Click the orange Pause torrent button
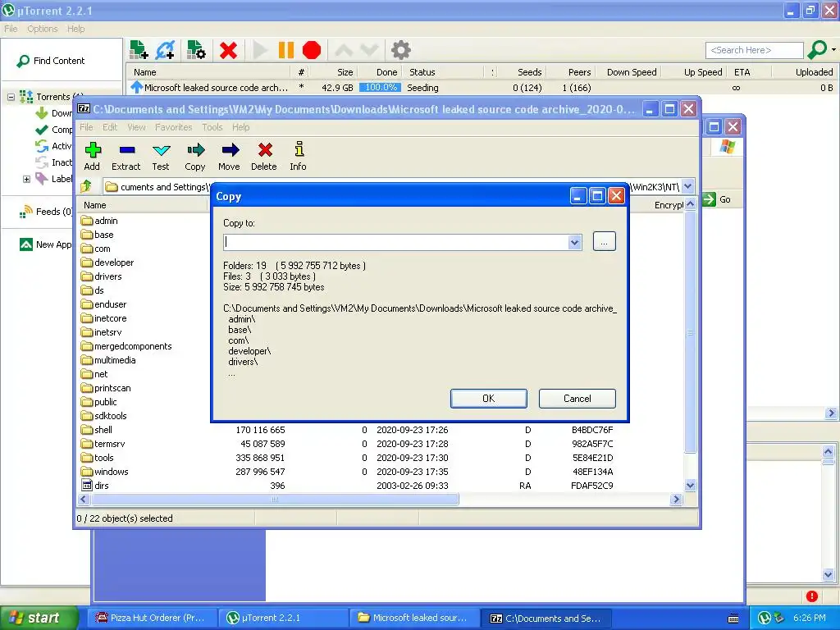This screenshot has width=840, height=630. (x=286, y=50)
